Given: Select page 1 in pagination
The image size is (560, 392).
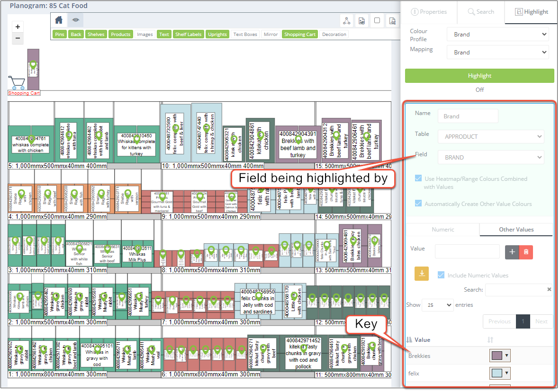Looking at the screenshot, I should (x=523, y=321).
